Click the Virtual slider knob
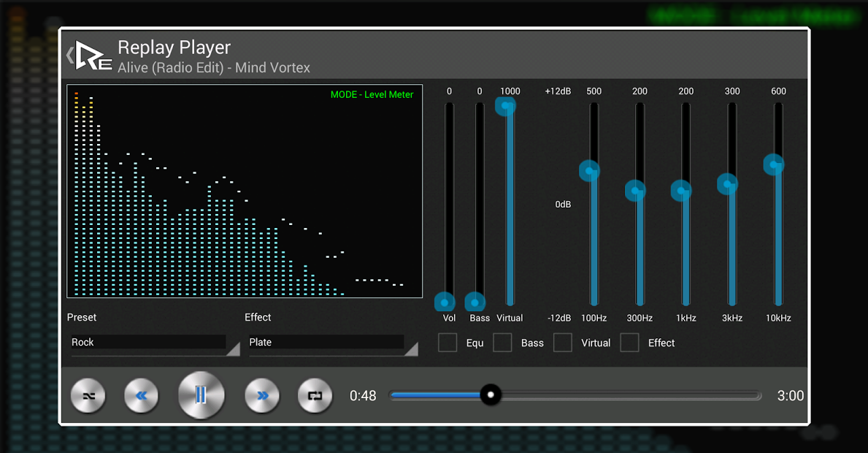The image size is (868, 453). [x=505, y=105]
